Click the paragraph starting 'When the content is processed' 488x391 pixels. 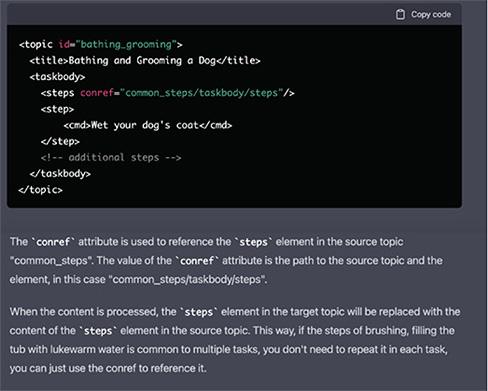point(235,340)
